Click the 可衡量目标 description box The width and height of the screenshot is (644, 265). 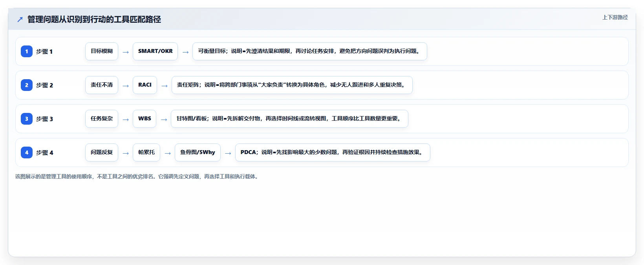pyautogui.click(x=309, y=51)
